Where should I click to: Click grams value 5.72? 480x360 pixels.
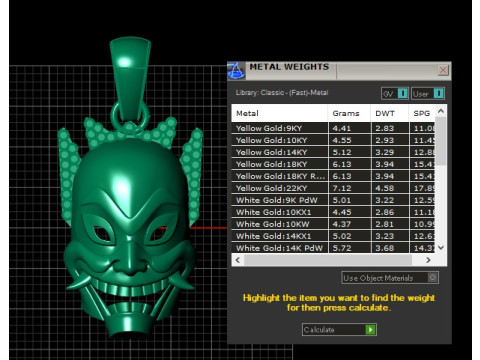coord(342,248)
